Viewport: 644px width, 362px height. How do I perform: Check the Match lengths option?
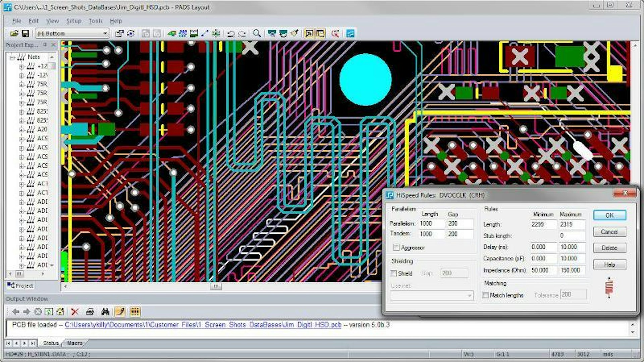coord(485,295)
